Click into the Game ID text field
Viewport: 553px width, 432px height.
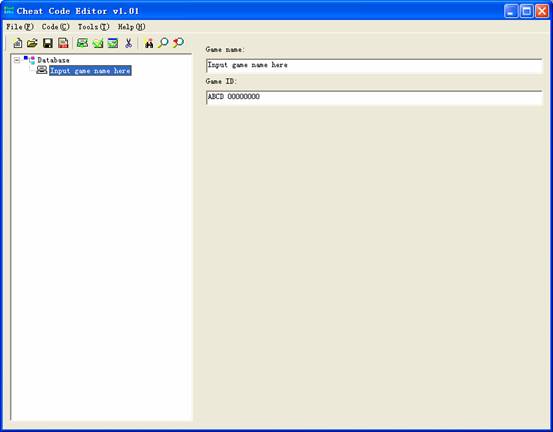pyautogui.click(x=374, y=98)
